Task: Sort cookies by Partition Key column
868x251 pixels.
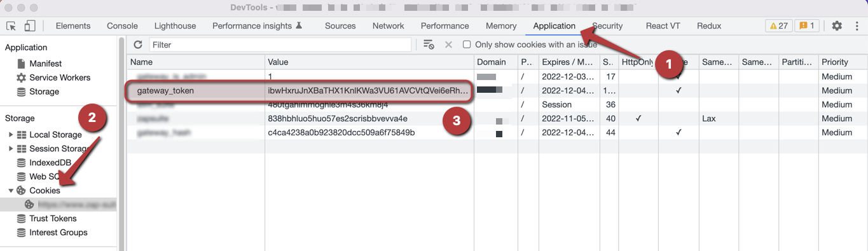Action: click(799, 62)
